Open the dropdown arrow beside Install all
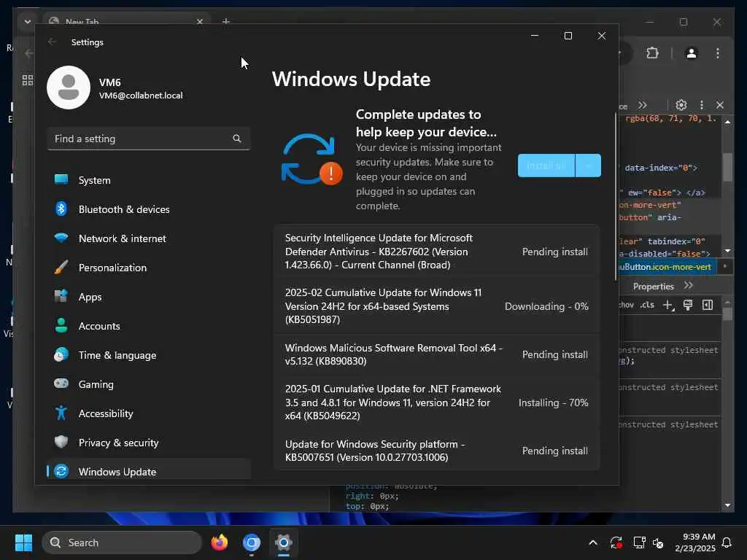This screenshot has width=747, height=560. (589, 166)
